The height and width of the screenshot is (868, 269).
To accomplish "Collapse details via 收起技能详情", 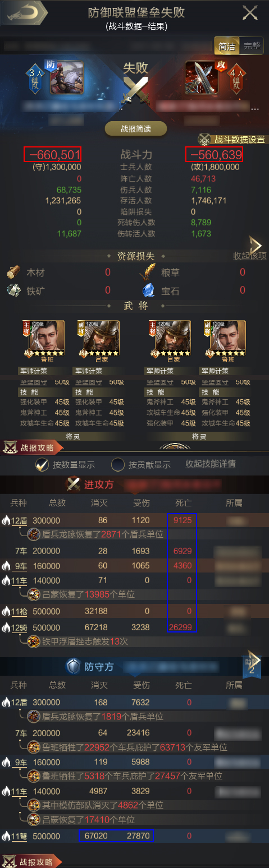I will (x=211, y=464).
